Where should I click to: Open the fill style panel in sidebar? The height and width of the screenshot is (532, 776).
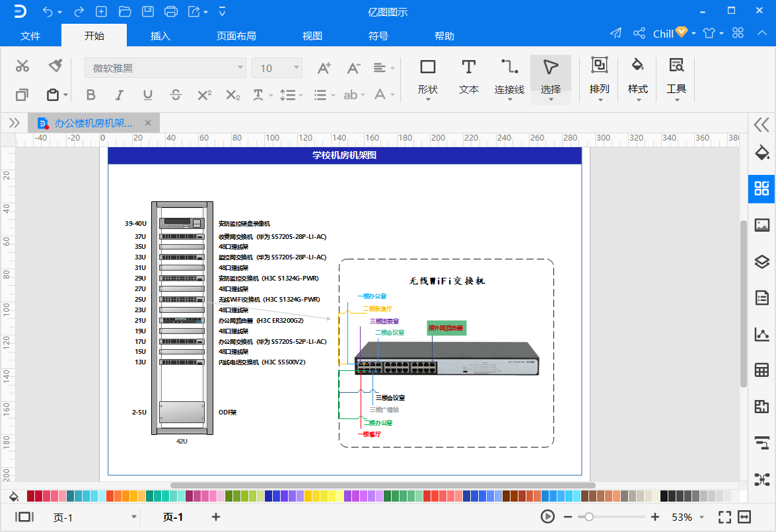point(761,152)
